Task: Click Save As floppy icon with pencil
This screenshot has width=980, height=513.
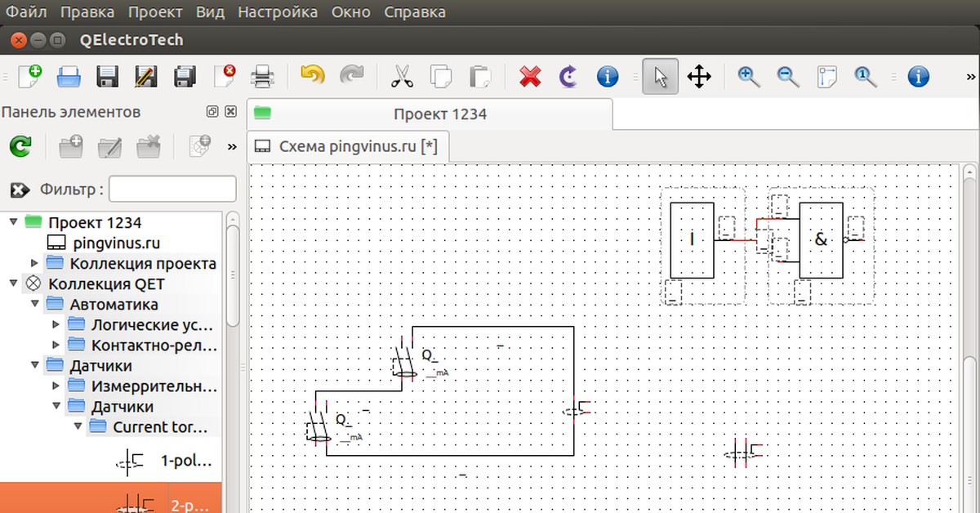Action: pos(146,77)
